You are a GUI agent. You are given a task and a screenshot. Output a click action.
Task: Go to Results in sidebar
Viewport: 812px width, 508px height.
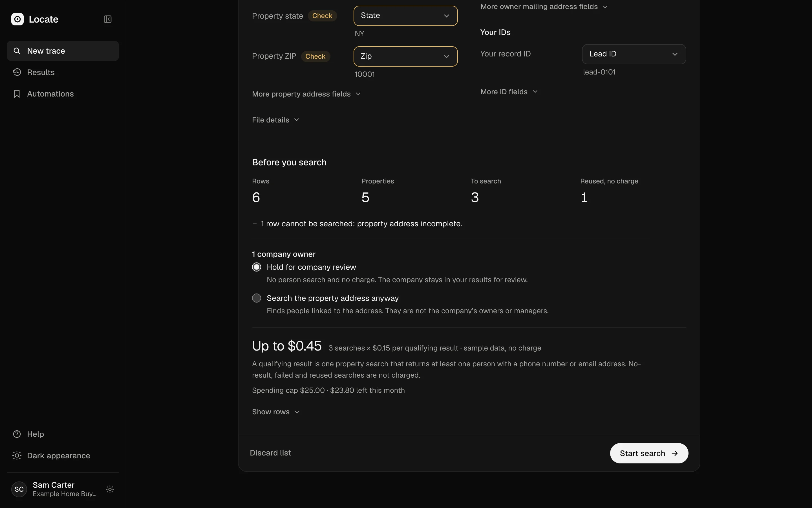(63, 72)
